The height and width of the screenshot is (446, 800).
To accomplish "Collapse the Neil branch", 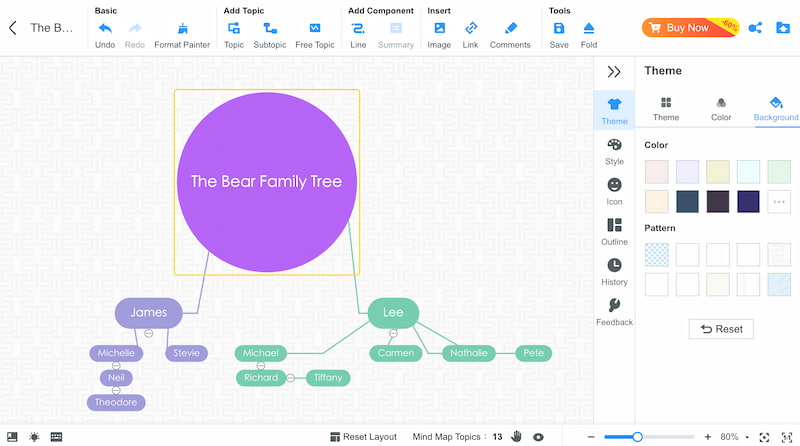I will pos(116,390).
